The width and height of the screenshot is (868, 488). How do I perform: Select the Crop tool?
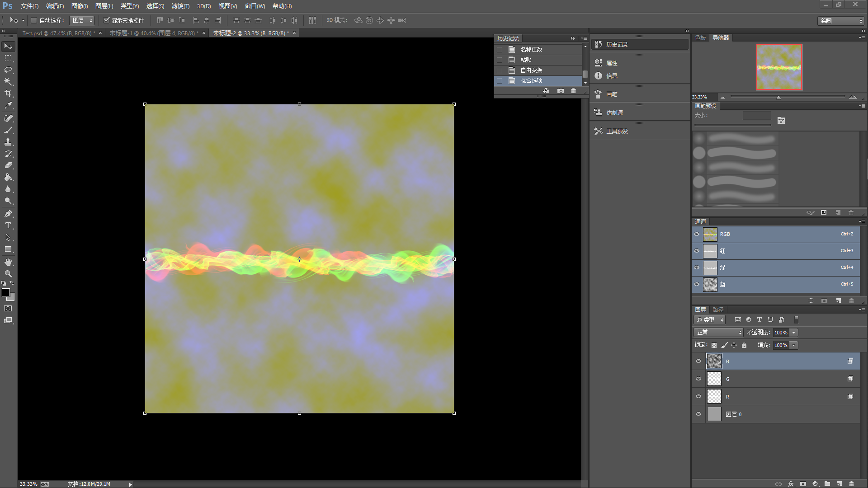8,94
